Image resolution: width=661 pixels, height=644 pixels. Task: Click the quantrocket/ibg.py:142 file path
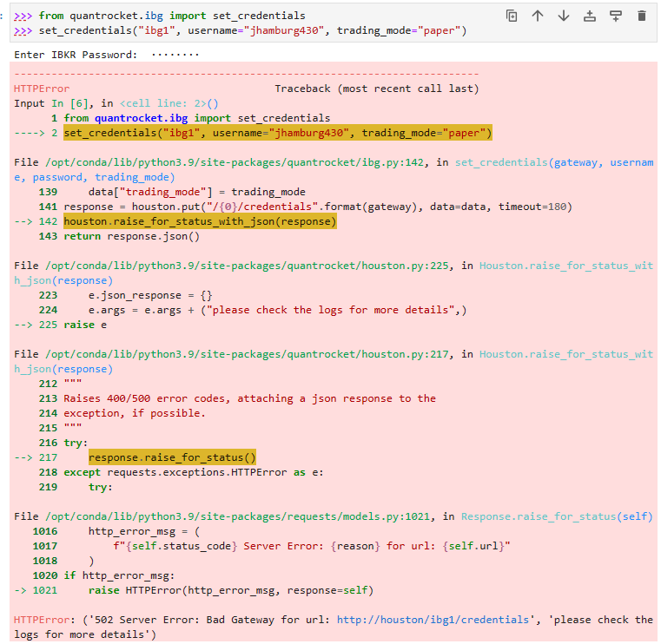(x=235, y=162)
